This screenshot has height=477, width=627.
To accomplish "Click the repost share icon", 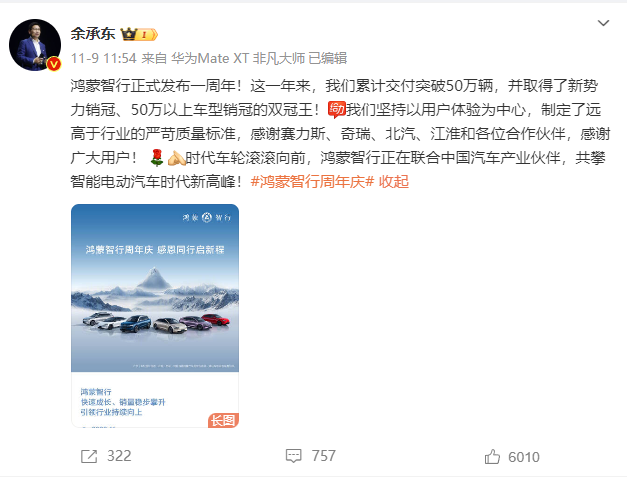I will (89, 456).
